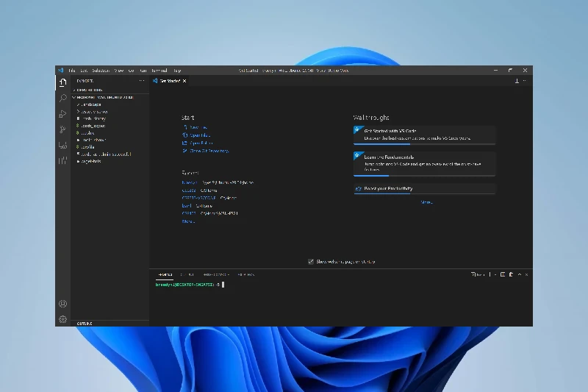This screenshot has width=588, height=392.
Task: Click the VS Code logo in title bar
Action: click(x=61, y=70)
